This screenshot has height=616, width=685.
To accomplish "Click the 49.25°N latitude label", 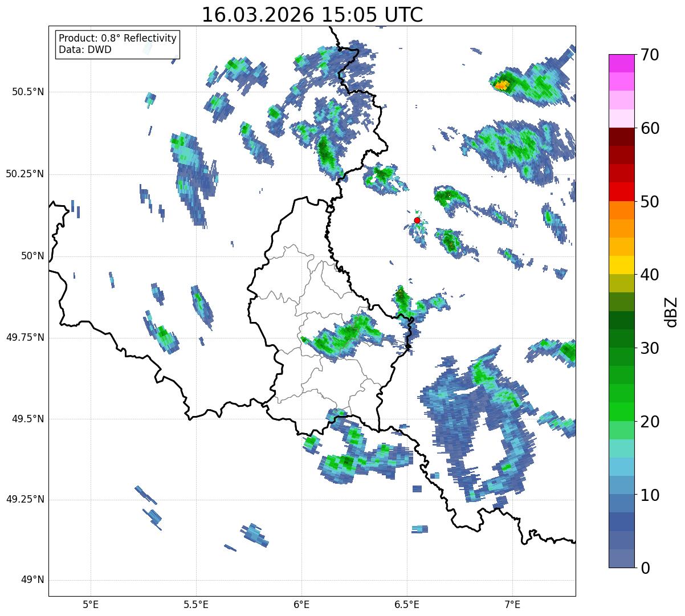I will pos(25,500).
